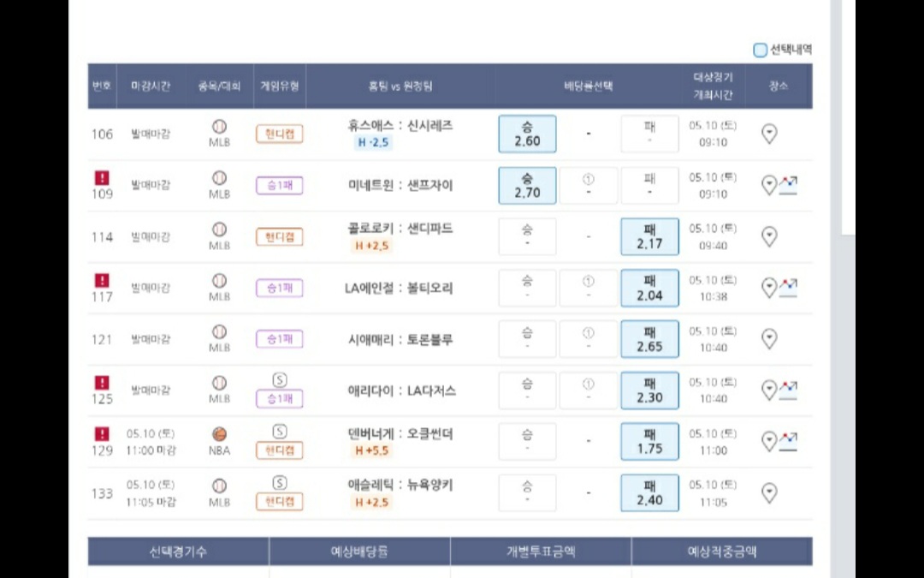The image size is (924, 578).
Task: Click red alert icon on match 125
Action: click(x=102, y=383)
